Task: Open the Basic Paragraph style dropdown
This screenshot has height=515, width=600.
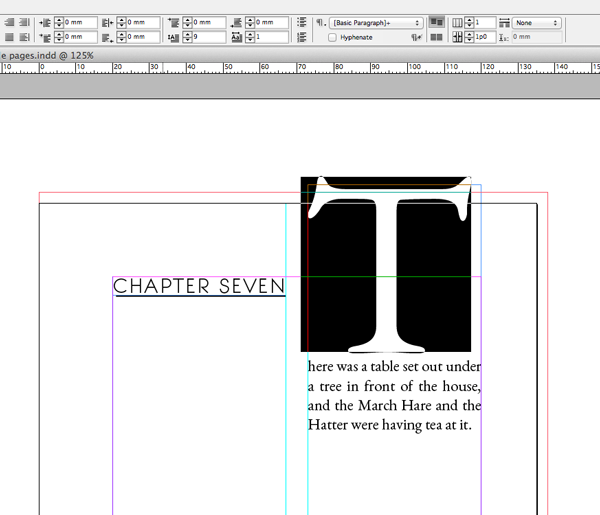Action: click(x=376, y=23)
